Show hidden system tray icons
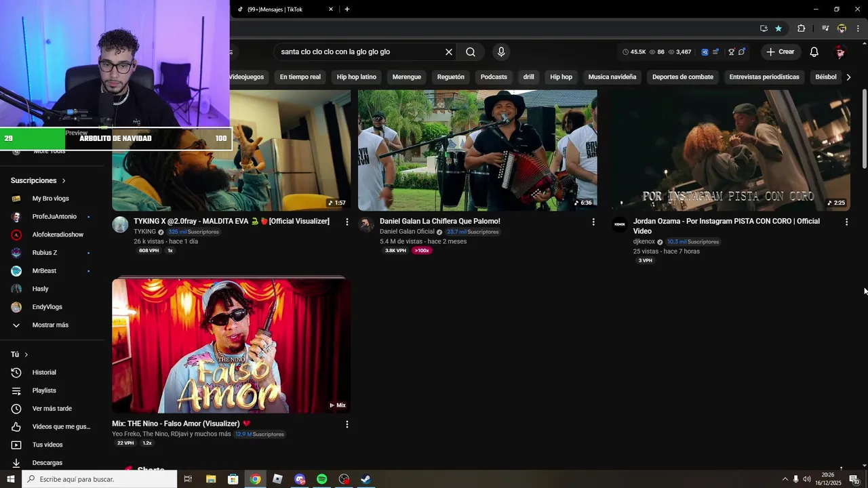This screenshot has width=868, height=488. click(x=785, y=479)
